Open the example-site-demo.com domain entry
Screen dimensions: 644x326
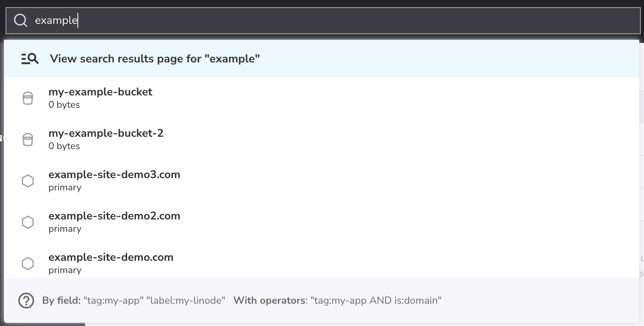[111, 258]
